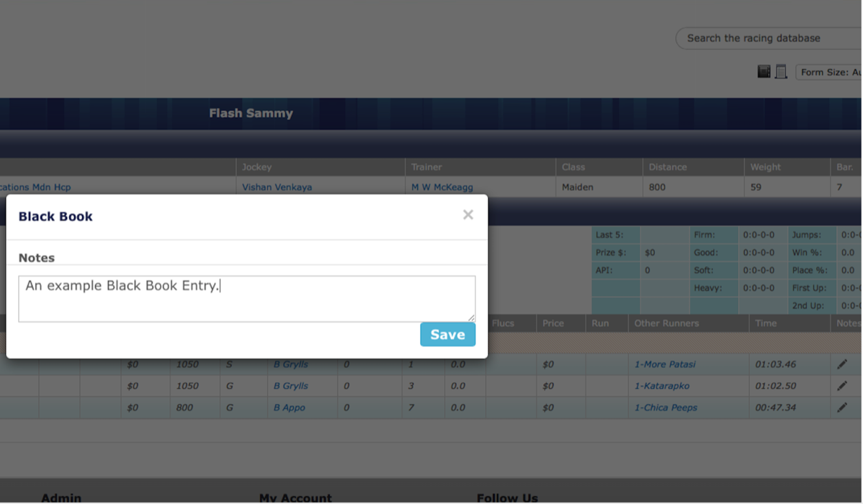Select the Follow Us footer heading
The image size is (863, 504).
coord(507,498)
